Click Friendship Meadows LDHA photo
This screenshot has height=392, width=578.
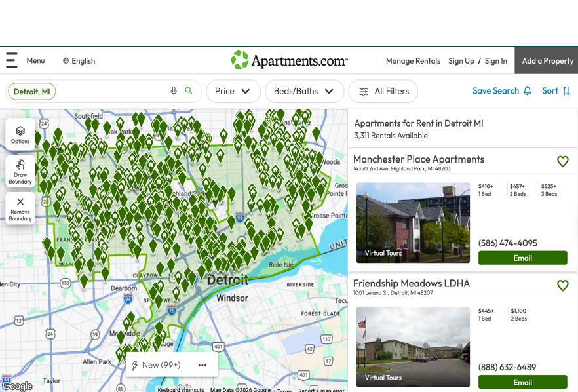click(413, 347)
